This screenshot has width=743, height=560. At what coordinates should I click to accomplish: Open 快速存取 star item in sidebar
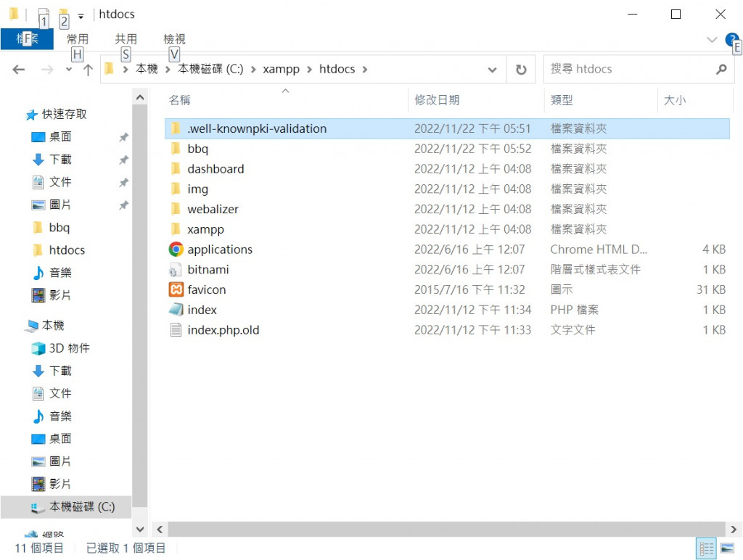[57, 114]
